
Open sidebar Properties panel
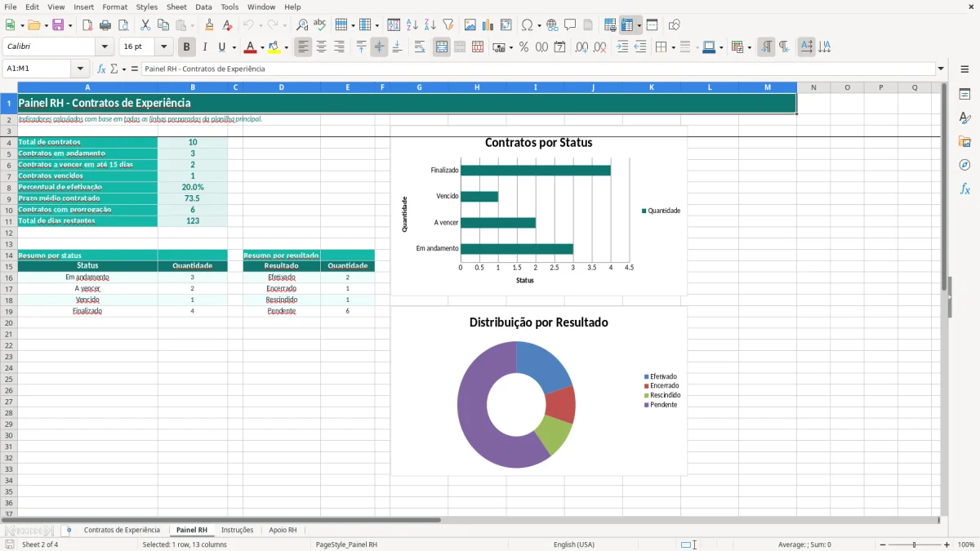click(964, 94)
